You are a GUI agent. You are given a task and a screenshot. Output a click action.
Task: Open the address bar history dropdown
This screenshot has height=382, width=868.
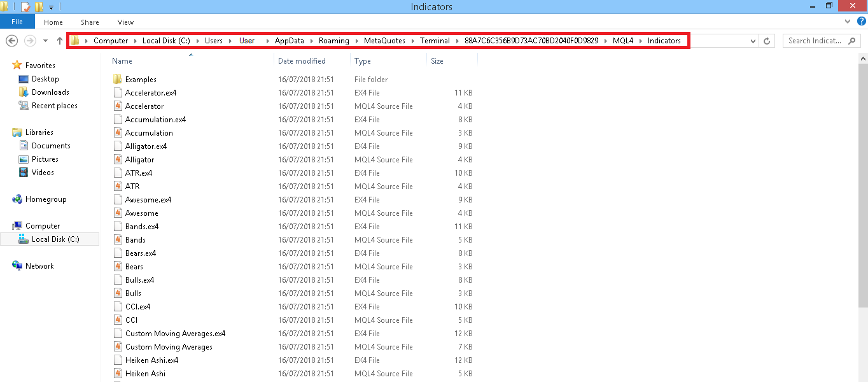[753, 40]
